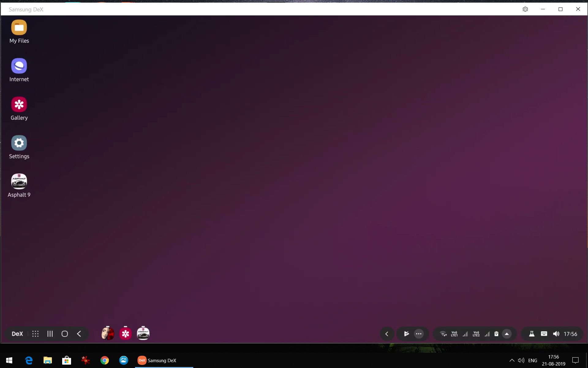Show recent apps view

point(50,334)
